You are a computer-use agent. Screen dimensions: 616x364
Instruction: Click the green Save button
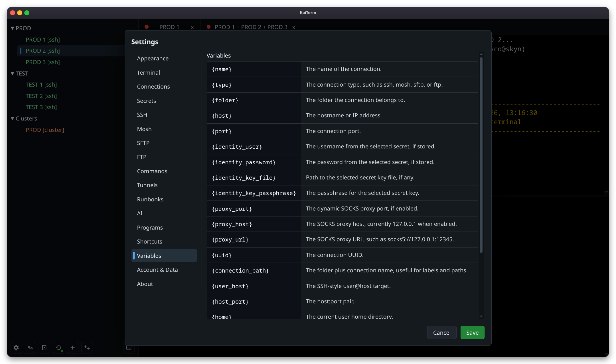coord(472,332)
